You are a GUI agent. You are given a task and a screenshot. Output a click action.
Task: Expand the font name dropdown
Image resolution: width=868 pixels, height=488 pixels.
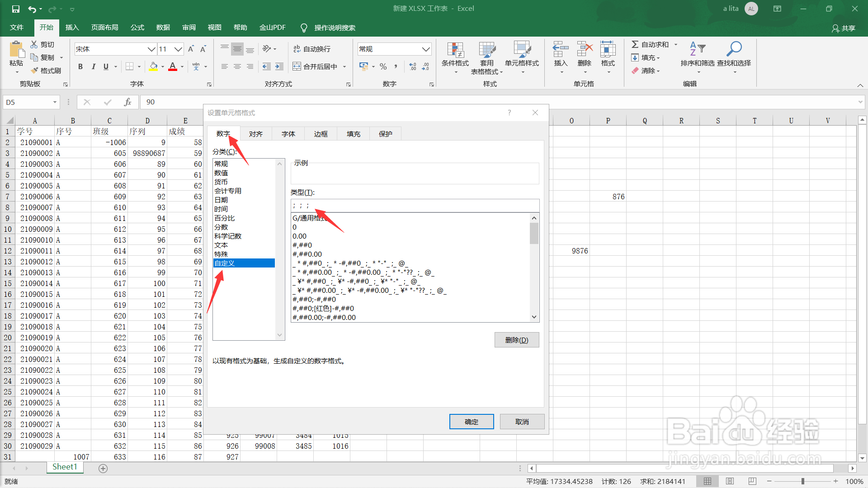[151, 49]
